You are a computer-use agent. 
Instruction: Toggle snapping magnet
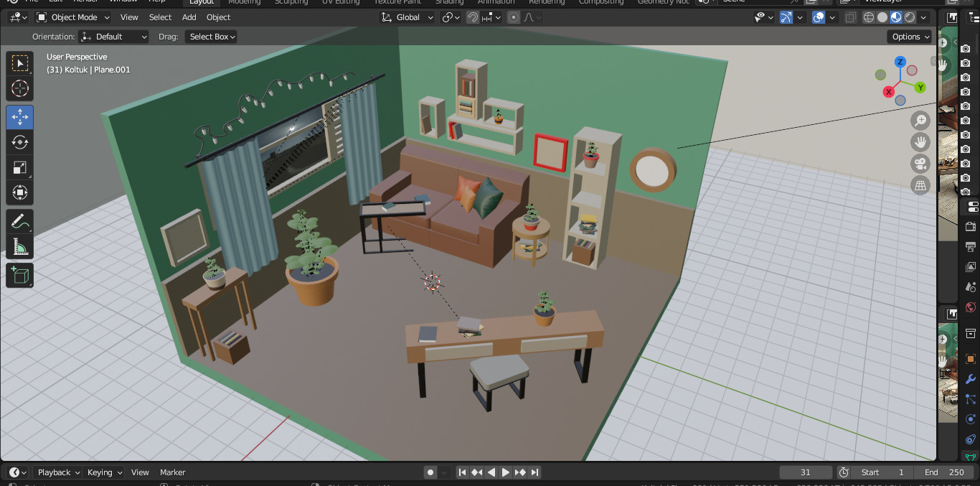click(473, 17)
